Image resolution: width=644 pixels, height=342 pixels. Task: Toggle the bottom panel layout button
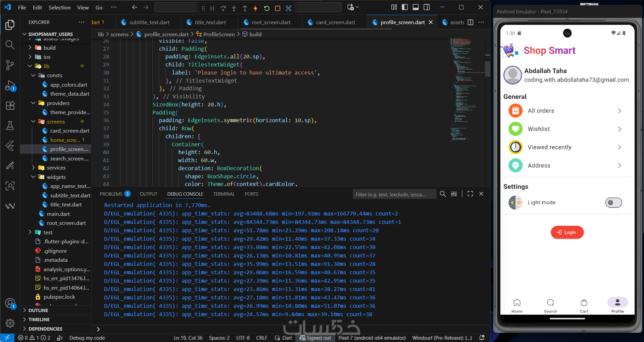[415, 7]
